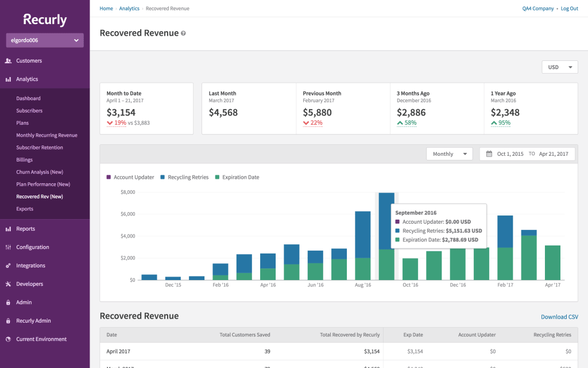Click the Download CSV link
The image size is (588, 368).
click(559, 317)
